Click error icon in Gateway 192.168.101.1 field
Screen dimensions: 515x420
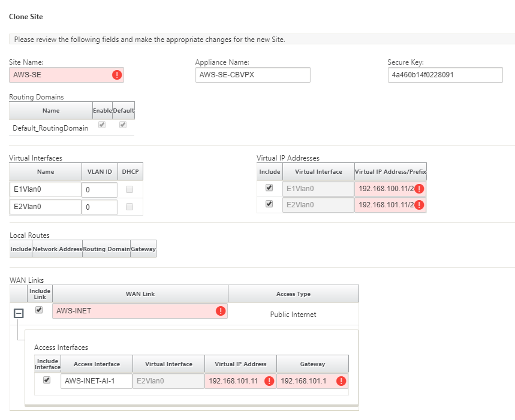point(341,381)
